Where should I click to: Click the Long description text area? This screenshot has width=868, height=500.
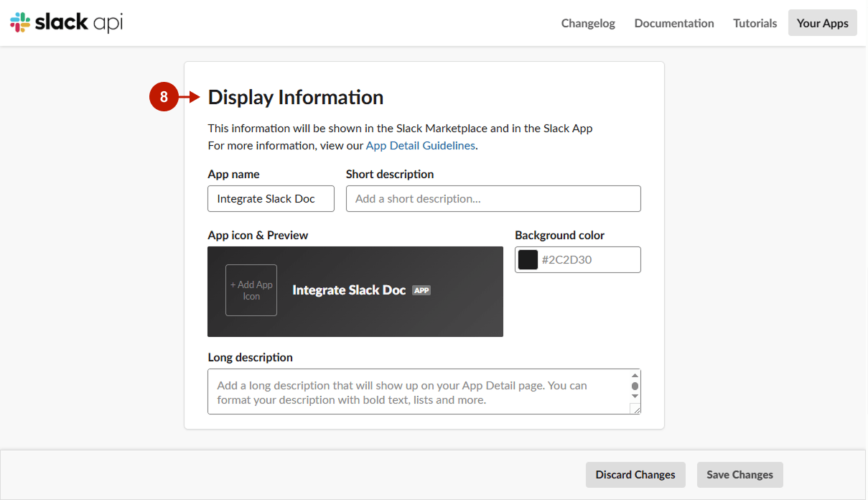pyautogui.click(x=424, y=392)
